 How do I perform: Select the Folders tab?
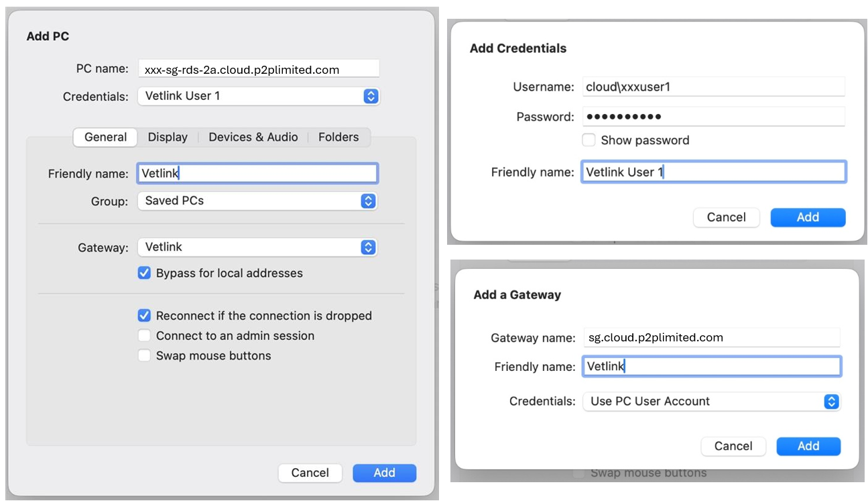[x=338, y=137]
